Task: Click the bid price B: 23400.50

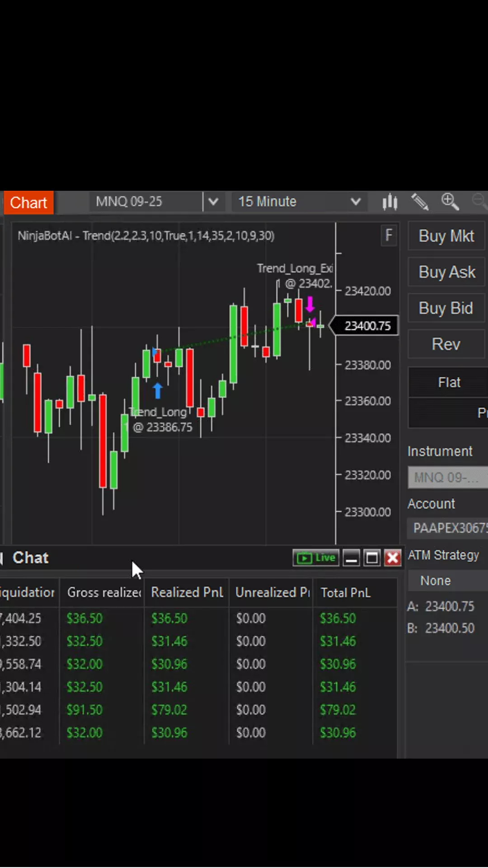Action: tap(441, 628)
